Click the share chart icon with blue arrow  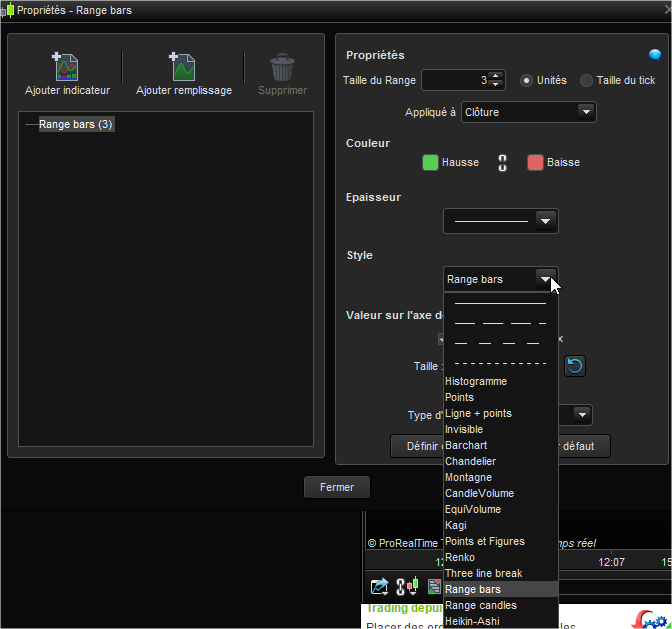379,587
